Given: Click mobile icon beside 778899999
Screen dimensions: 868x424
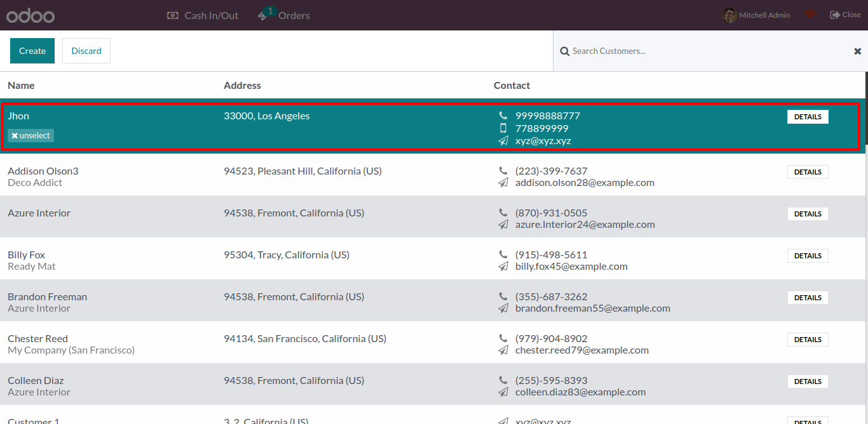Looking at the screenshot, I should (503, 128).
